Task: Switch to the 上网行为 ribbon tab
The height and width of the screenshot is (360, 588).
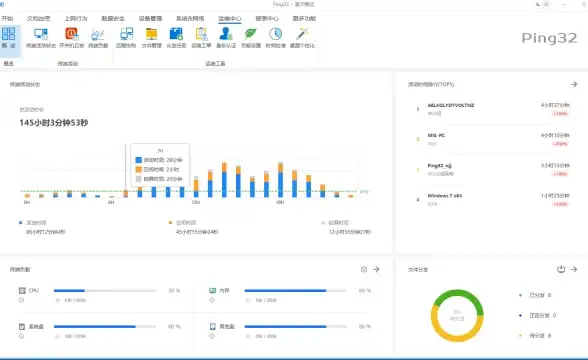Action: pos(76,18)
